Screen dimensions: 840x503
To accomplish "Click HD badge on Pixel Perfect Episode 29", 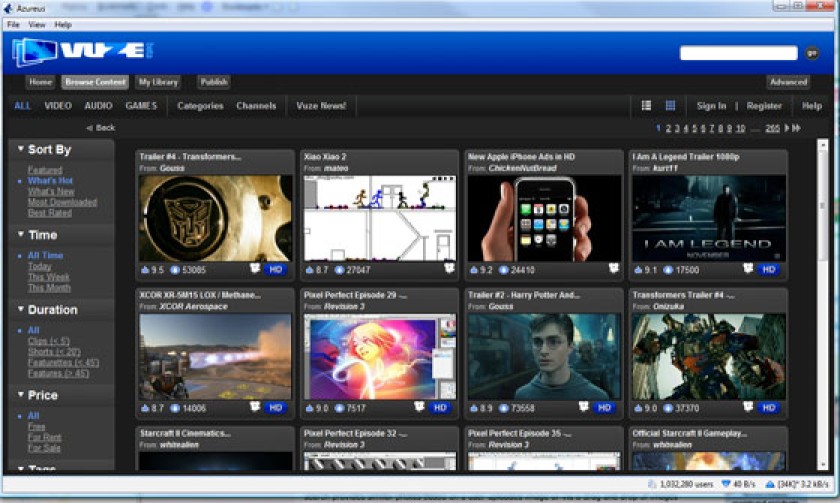I will [x=440, y=408].
